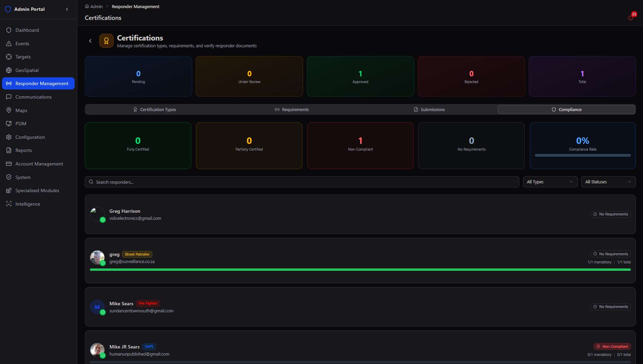
Task: Click the sundancerdownsouth@gmail.com email
Action: [x=141, y=311]
